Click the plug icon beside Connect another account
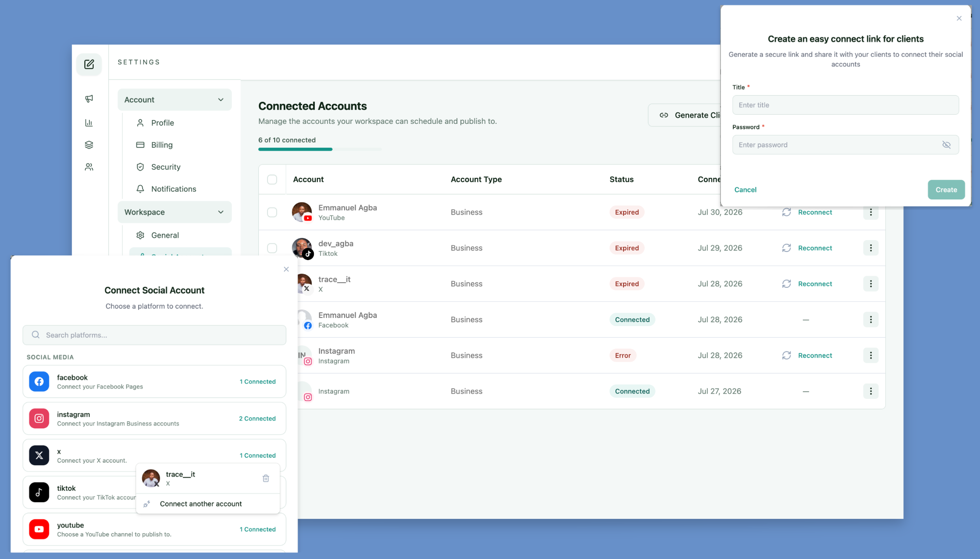Image resolution: width=980 pixels, height=559 pixels. click(147, 504)
